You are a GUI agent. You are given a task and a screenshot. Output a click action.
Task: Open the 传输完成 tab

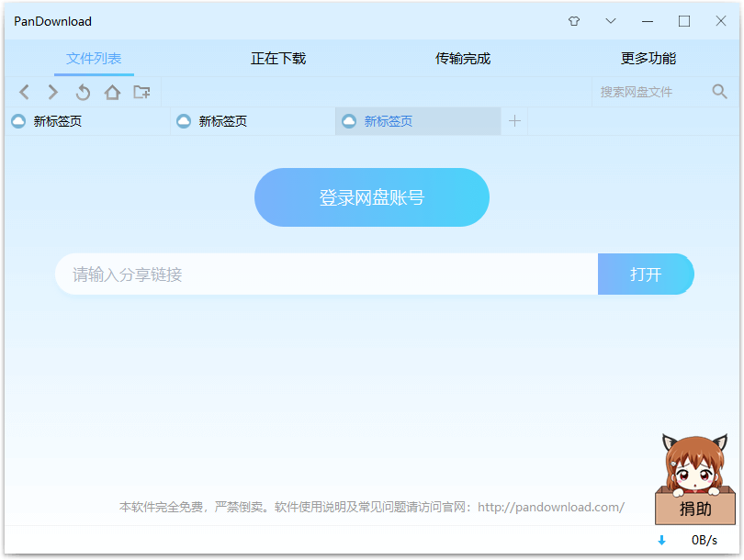[x=463, y=59]
